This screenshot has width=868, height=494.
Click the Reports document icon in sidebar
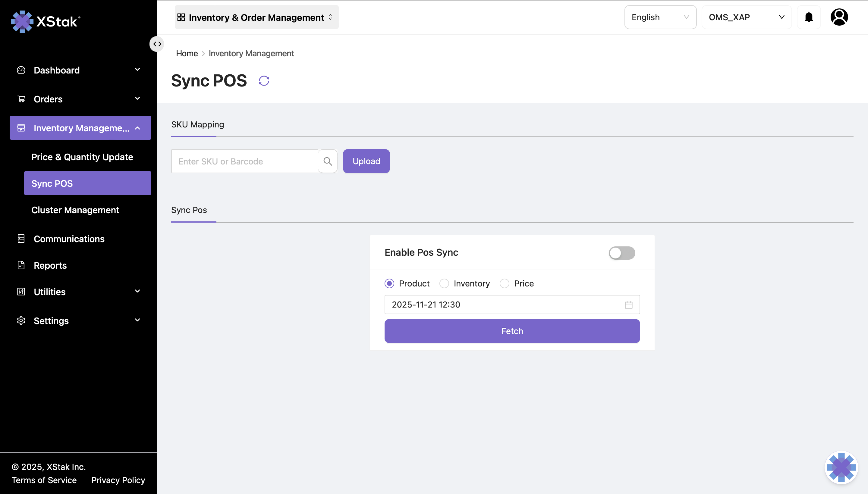tap(21, 265)
